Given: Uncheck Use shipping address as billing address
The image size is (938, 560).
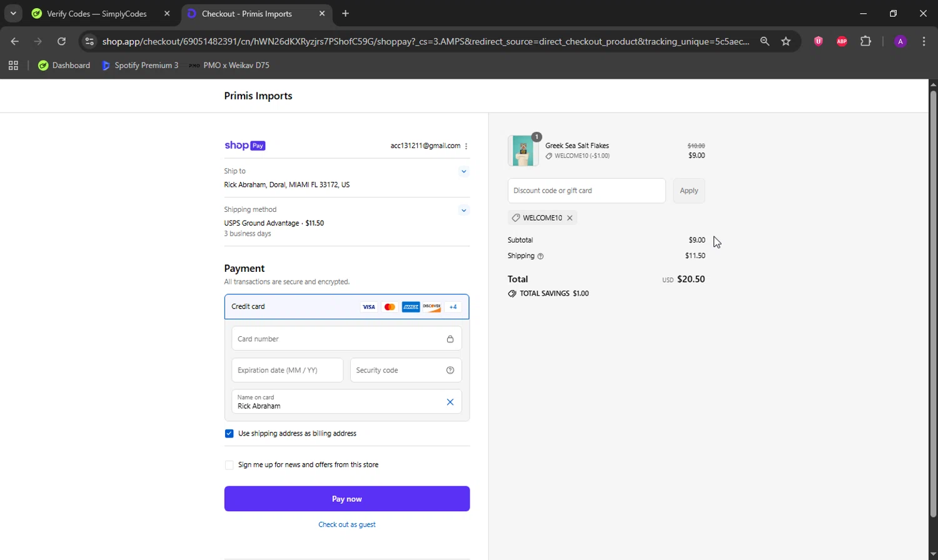Looking at the screenshot, I should 229,434.
